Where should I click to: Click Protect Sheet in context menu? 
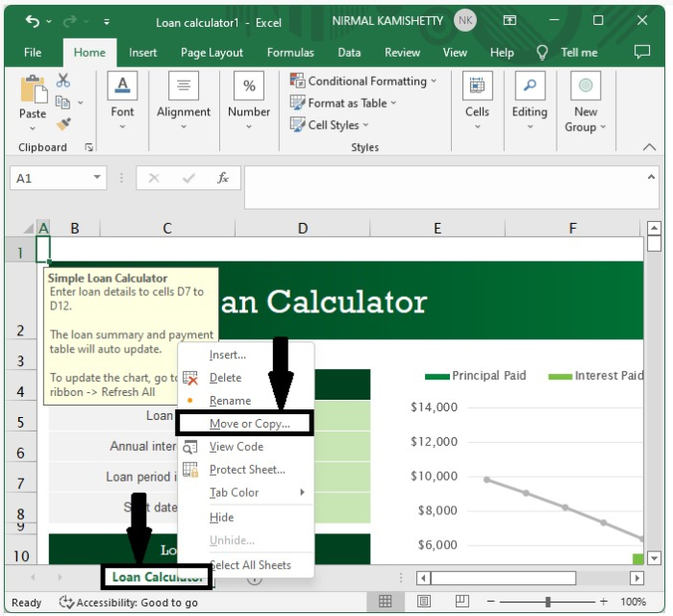[247, 470]
